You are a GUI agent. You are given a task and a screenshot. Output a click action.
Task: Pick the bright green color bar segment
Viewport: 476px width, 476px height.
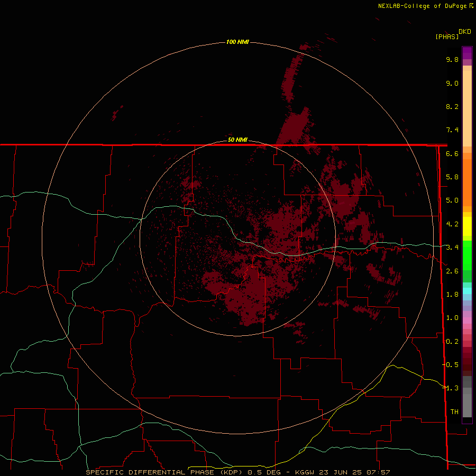(x=467, y=255)
